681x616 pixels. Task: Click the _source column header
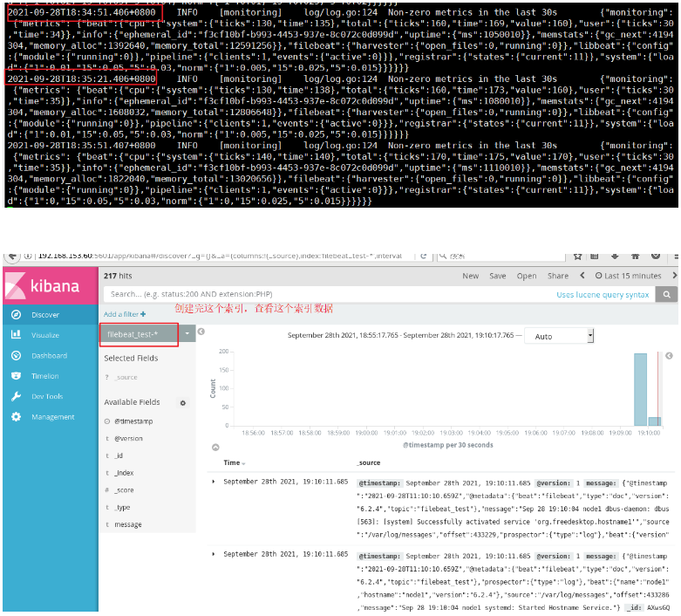(368, 463)
